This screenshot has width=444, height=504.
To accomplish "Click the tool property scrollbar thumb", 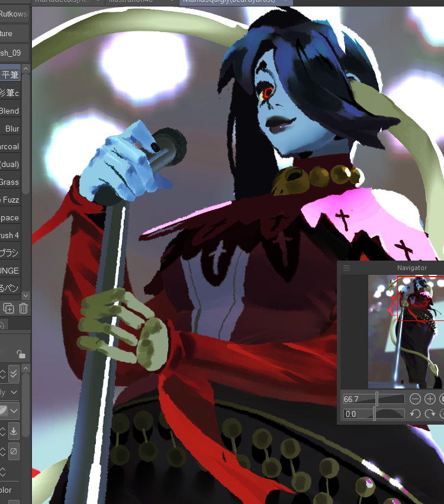I will click(x=26, y=405).
